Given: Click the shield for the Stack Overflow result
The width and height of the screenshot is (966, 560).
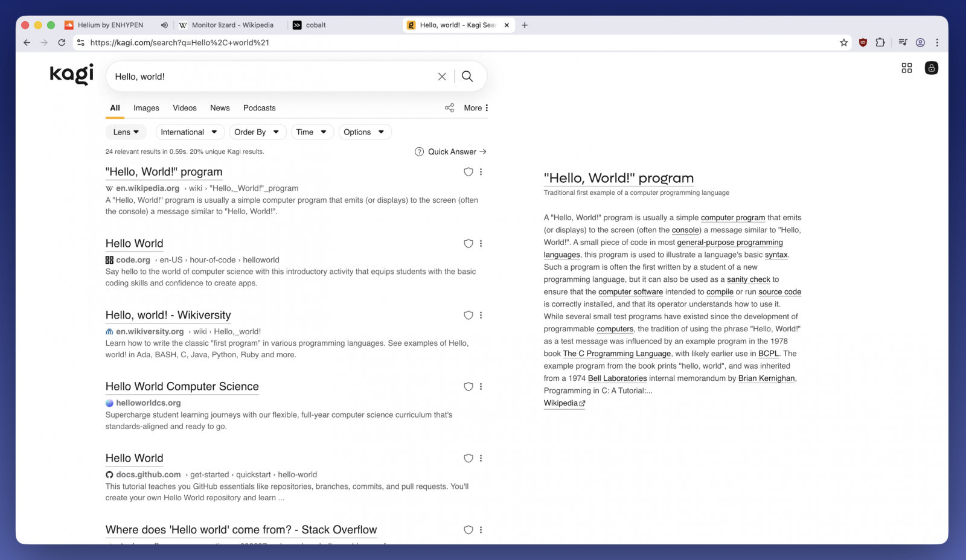Looking at the screenshot, I should 468,530.
